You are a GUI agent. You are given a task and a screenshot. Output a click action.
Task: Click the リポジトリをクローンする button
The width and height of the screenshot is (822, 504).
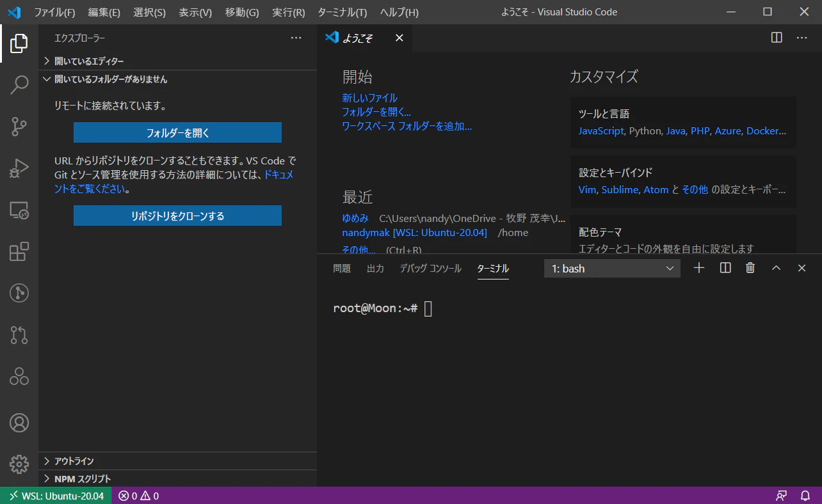click(177, 216)
